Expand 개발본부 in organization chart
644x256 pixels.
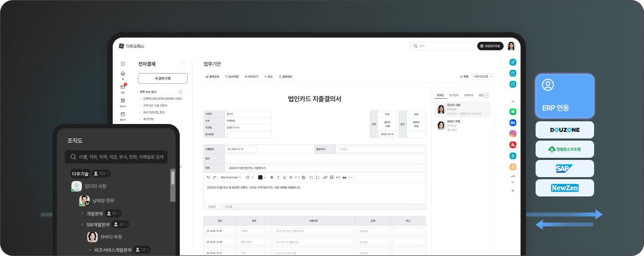82,213
